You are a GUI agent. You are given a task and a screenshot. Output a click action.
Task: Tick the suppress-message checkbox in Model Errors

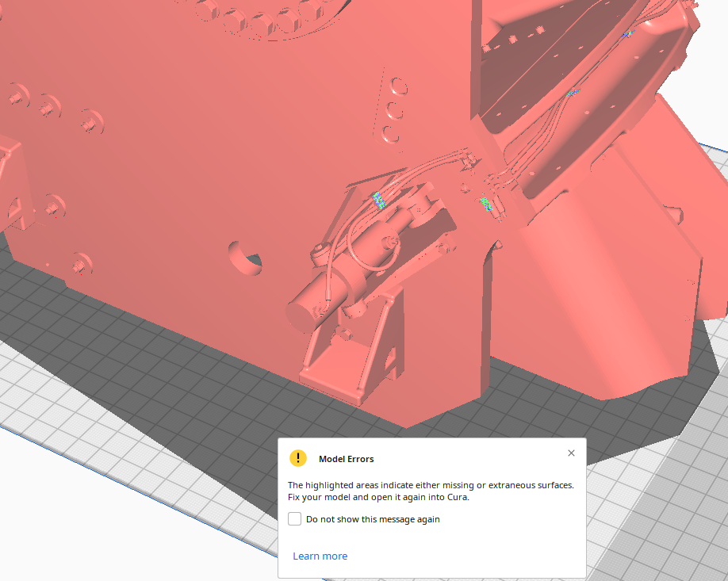[x=294, y=518]
